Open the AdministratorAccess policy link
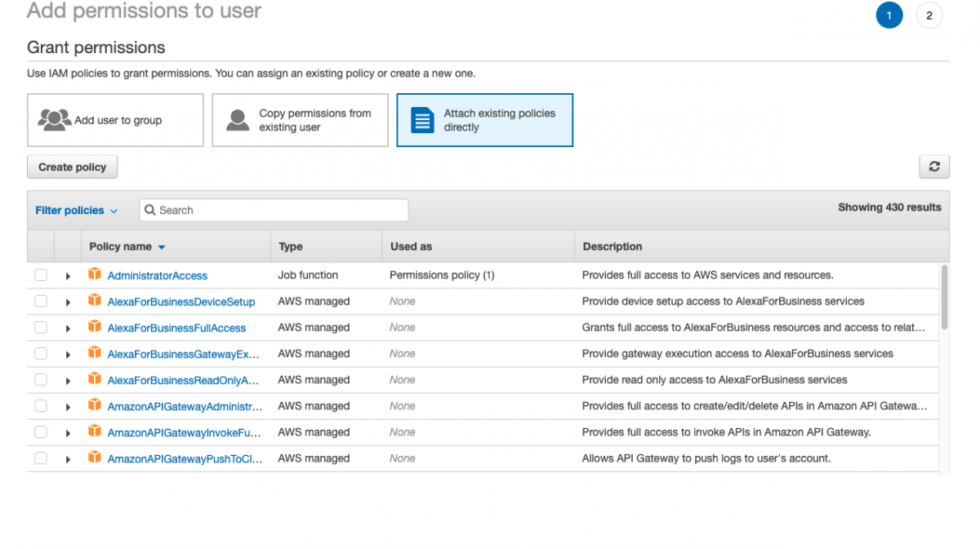 tap(157, 275)
